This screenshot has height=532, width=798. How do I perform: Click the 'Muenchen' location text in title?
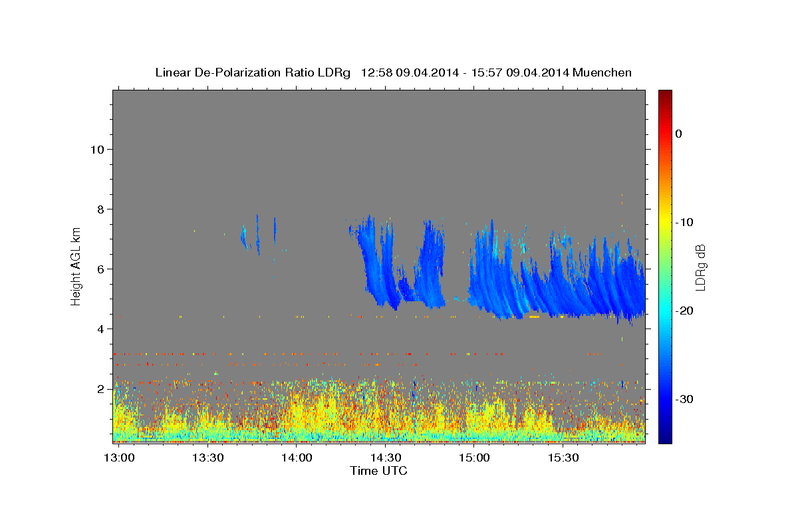click(x=603, y=72)
